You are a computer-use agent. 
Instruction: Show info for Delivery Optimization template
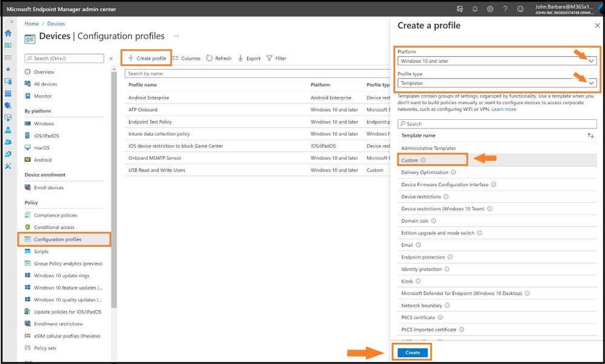click(454, 172)
